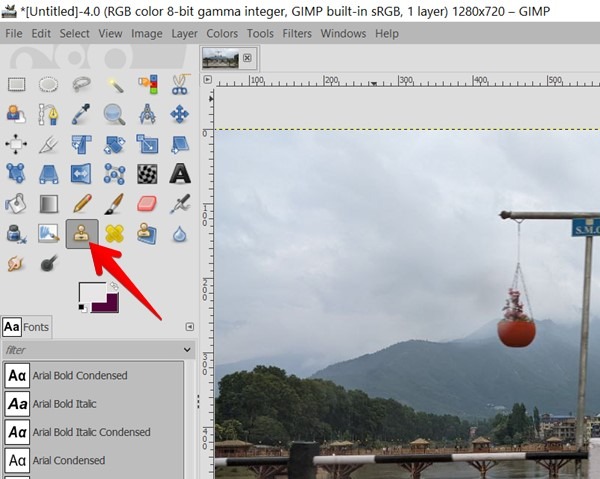Open the Fonts dock configuration menu
This screenshot has height=479, width=600.
189,327
